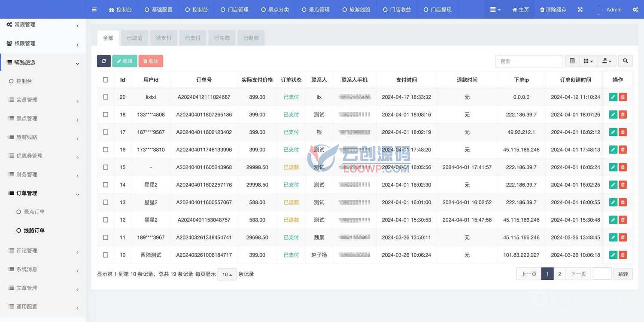Check the box for order Id 13
The height and width of the screenshot is (322, 644).
[x=106, y=202]
